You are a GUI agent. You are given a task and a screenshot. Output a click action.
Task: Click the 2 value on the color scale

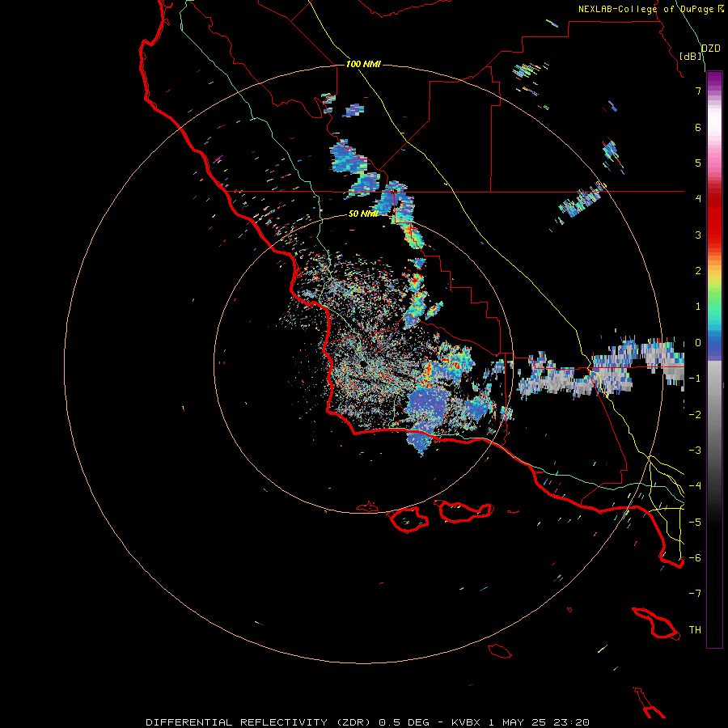tap(698, 271)
